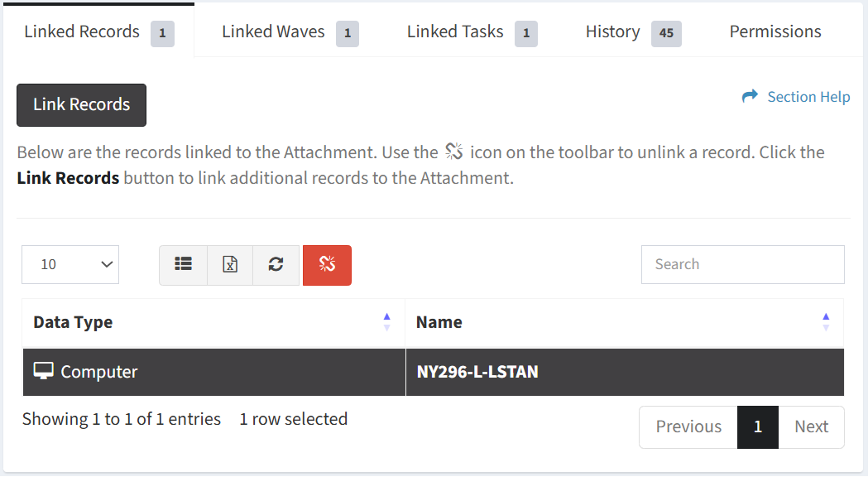Open the Permissions tab
Screen dimensions: 868x477
click(775, 31)
